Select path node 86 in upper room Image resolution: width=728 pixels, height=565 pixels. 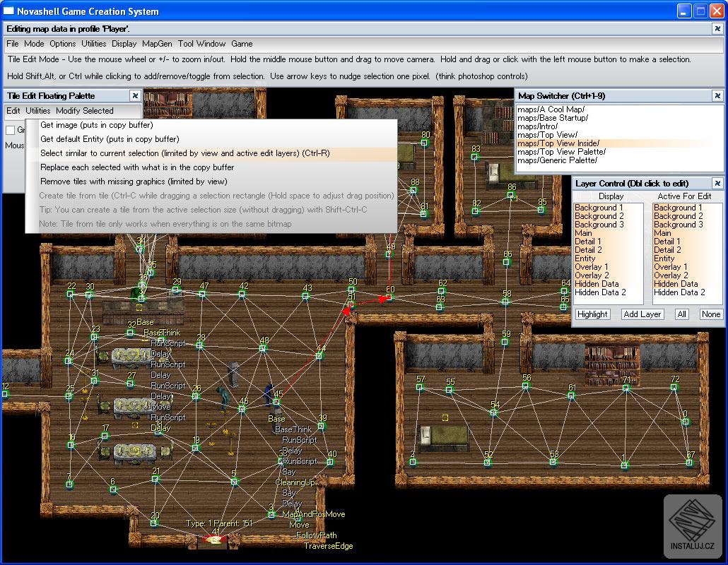pos(510,196)
